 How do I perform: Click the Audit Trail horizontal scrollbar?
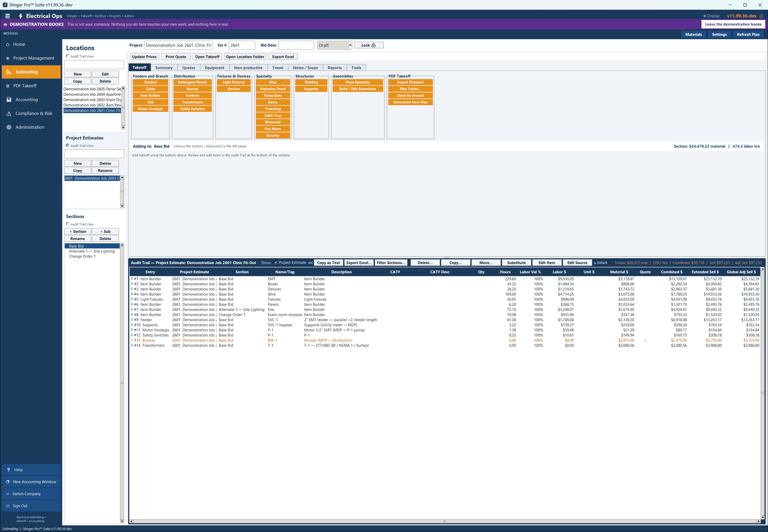[444, 521]
